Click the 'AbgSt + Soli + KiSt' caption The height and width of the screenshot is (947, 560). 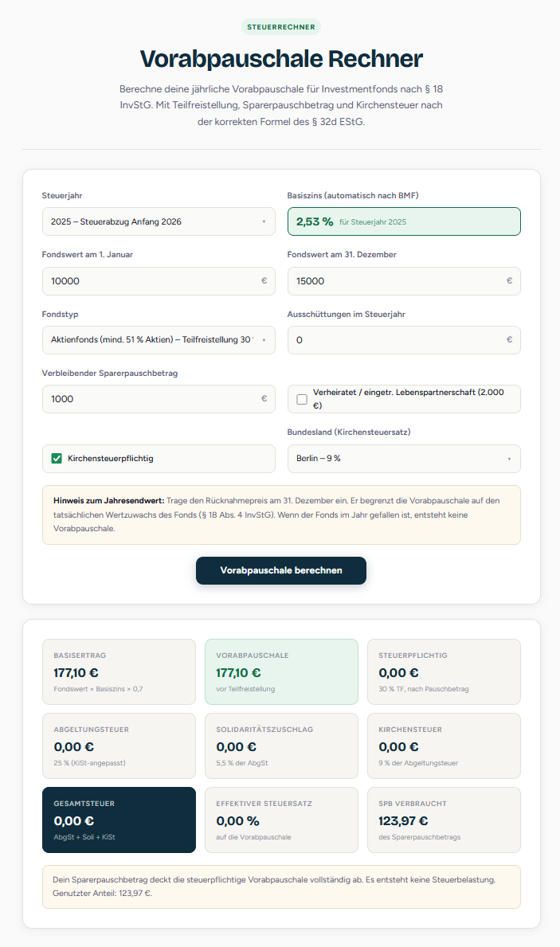pos(84,837)
